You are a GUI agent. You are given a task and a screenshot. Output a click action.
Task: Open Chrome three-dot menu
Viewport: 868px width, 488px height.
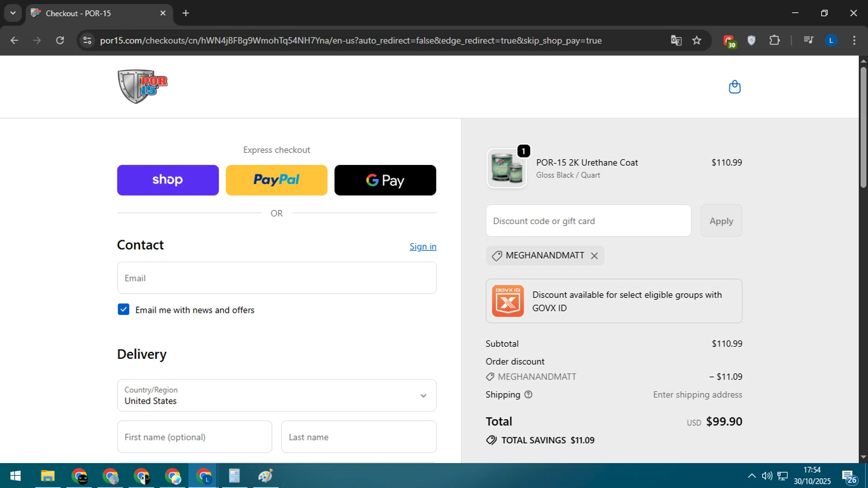coord(854,41)
